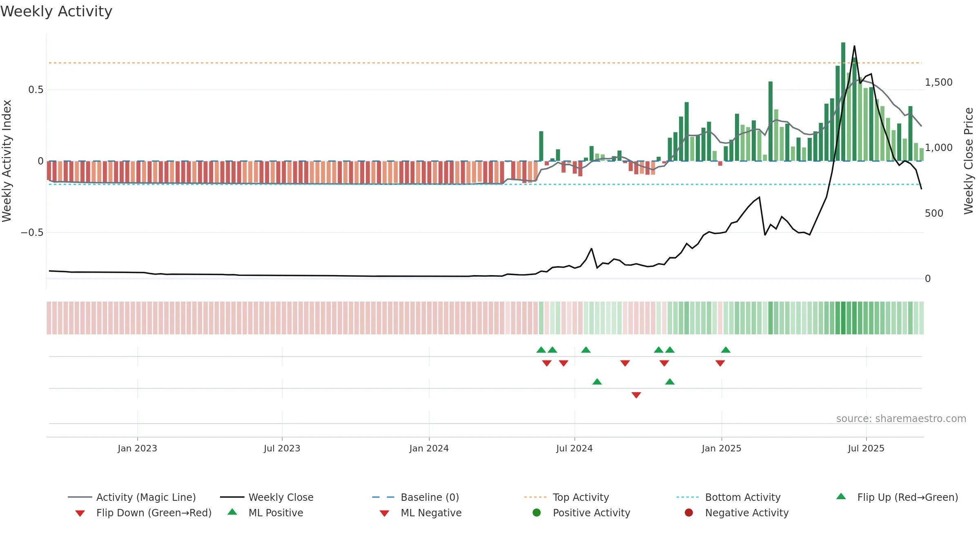The height and width of the screenshot is (551, 980).
Task: Click the Jul 2024 axis label
Action: click(574, 448)
